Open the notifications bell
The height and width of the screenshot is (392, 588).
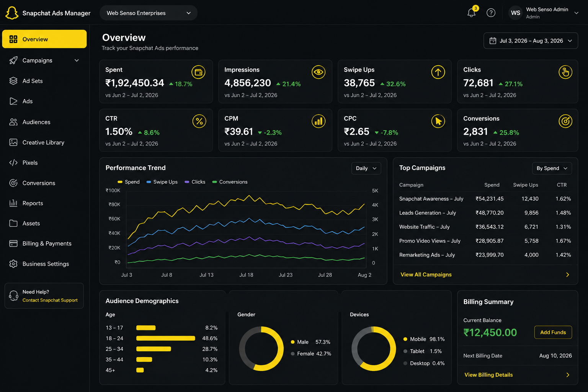[x=472, y=13]
